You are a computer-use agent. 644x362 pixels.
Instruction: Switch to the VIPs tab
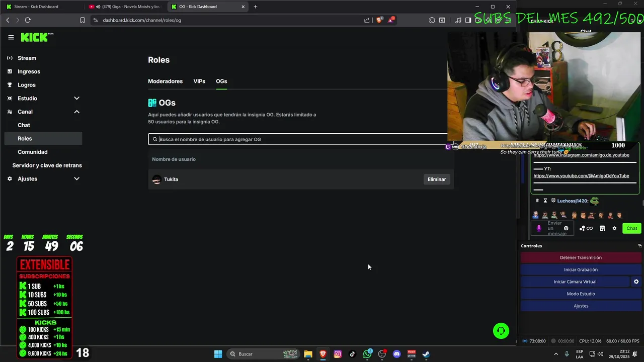click(x=199, y=81)
